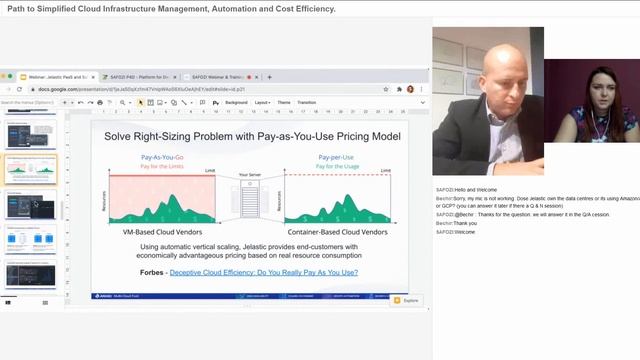This screenshot has width=640, height=360.
Task: Click the Transition toolbar button
Action: [307, 102]
